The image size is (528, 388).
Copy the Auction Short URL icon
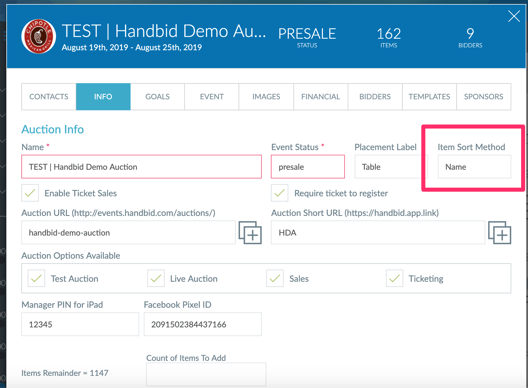pos(500,232)
